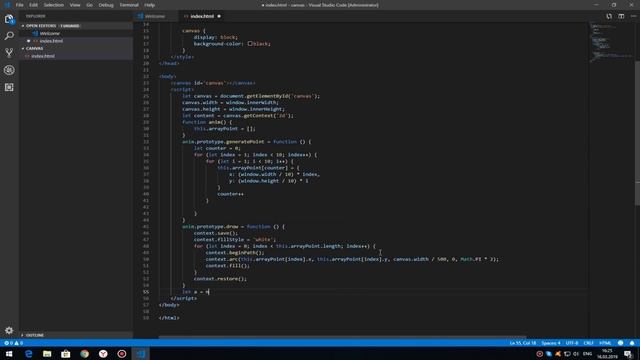Open the Go menu
This screenshot has width=640, height=360.
(x=89, y=5)
